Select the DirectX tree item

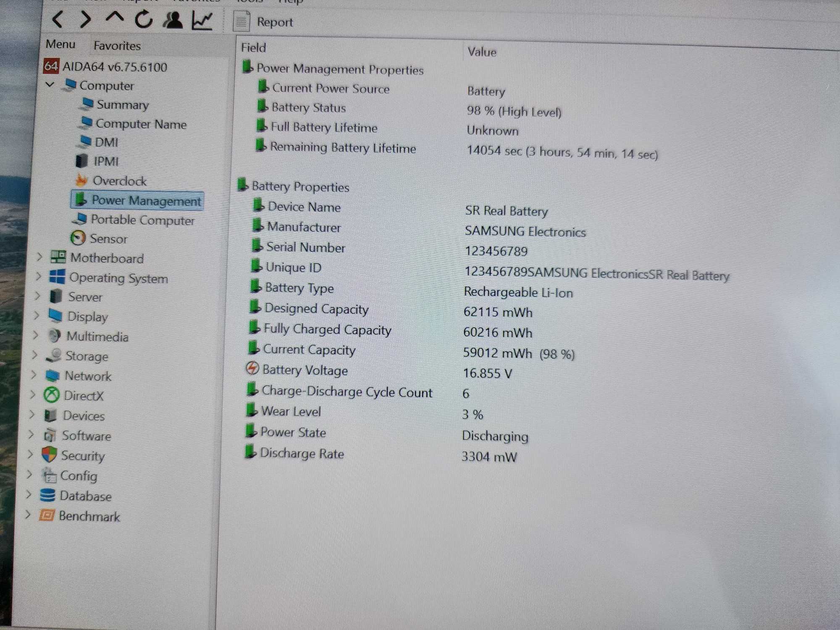[74, 395]
